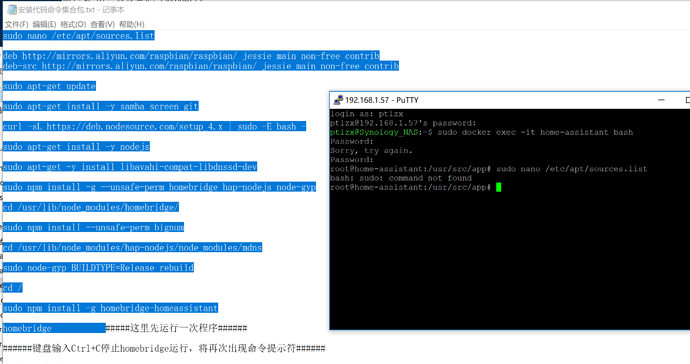Screen dimensions: 690x364
Task: Click the 'sudo apt-get update' line
Action: pos(49,86)
